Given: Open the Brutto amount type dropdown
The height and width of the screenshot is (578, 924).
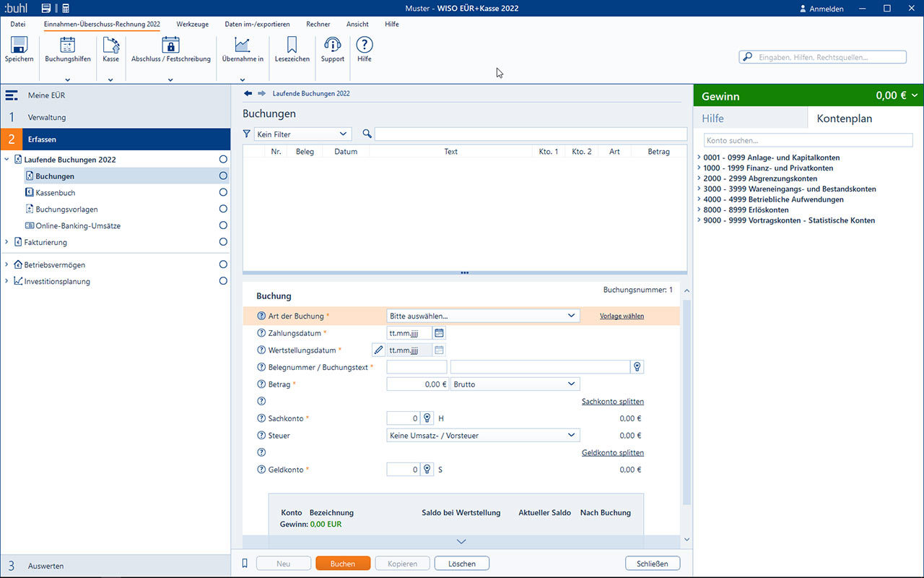Looking at the screenshot, I should click(x=515, y=384).
